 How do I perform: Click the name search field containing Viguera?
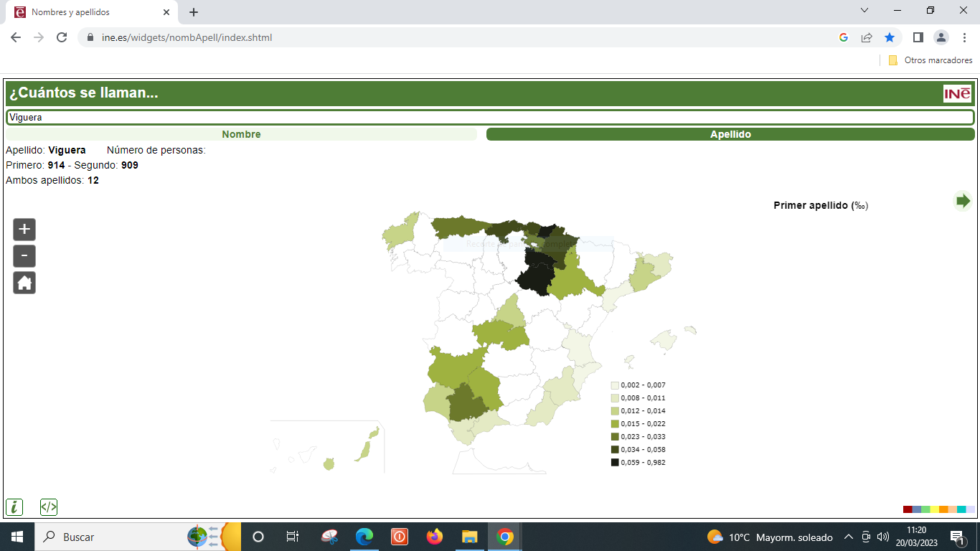coord(490,117)
